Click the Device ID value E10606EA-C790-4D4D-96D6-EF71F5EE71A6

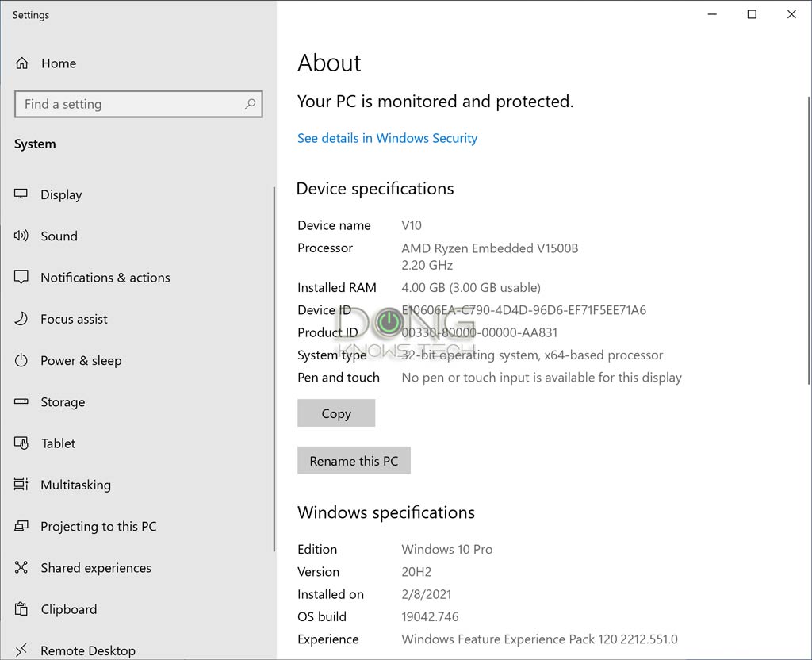click(524, 310)
